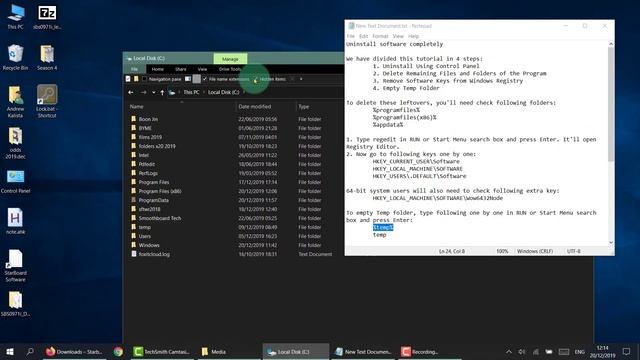Open Customize Quick Access Toolbar dropdown

(301, 79)
